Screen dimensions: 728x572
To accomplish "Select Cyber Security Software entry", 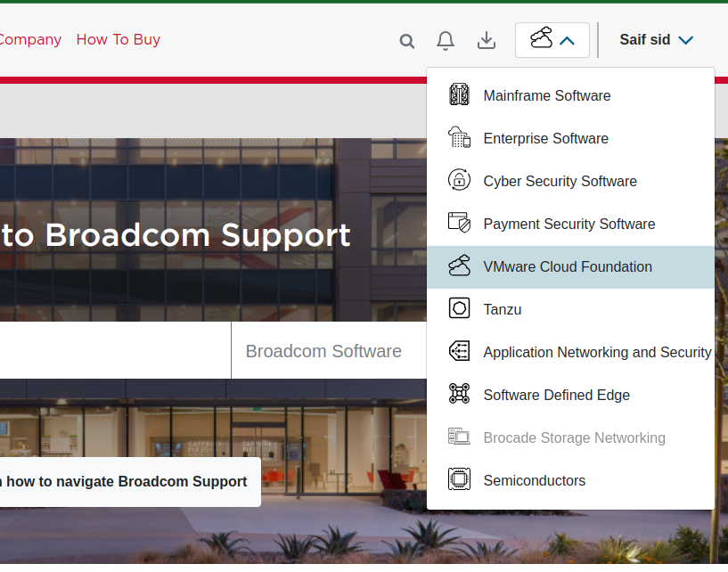I will pos(570,181).
